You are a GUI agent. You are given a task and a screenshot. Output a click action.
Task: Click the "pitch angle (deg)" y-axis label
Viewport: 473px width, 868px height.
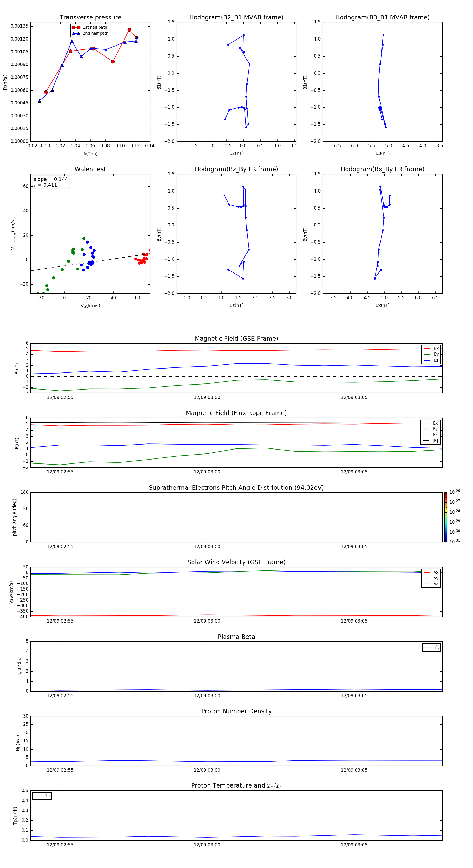point(14,517)
